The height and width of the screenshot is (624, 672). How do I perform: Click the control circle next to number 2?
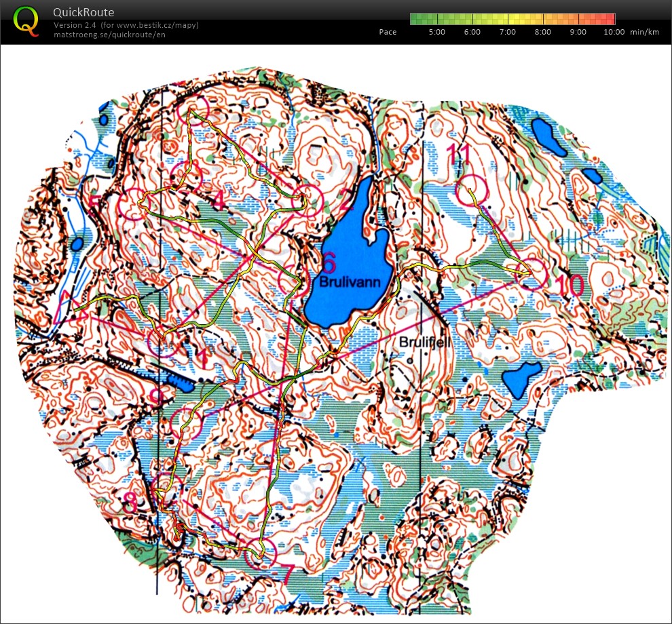click(x=307, y=201)
